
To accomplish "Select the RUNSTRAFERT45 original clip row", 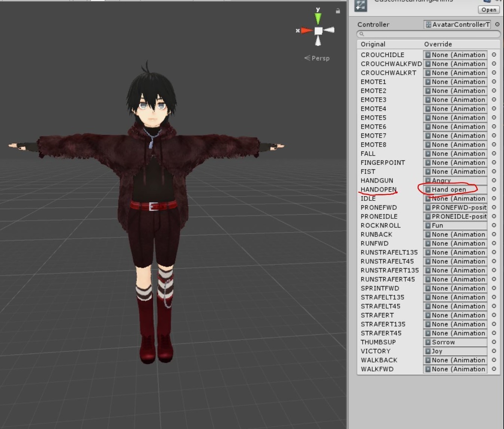I will (x=388, y=279).
